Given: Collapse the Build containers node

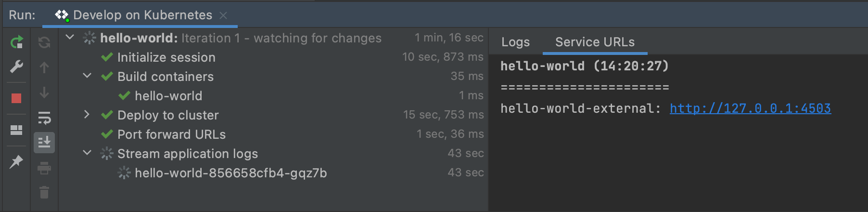Looking at the screenshot, I should point(87,76).
